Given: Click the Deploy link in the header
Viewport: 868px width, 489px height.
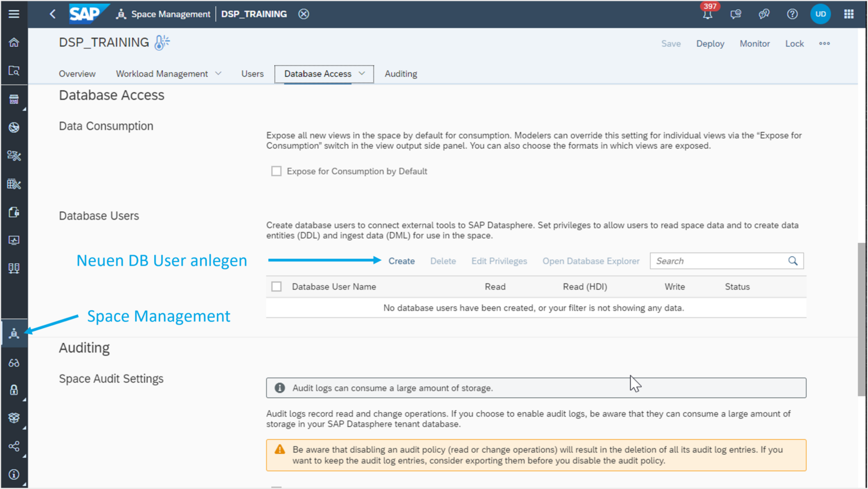Looking at the screenshot, I should [x=710, y=43].
